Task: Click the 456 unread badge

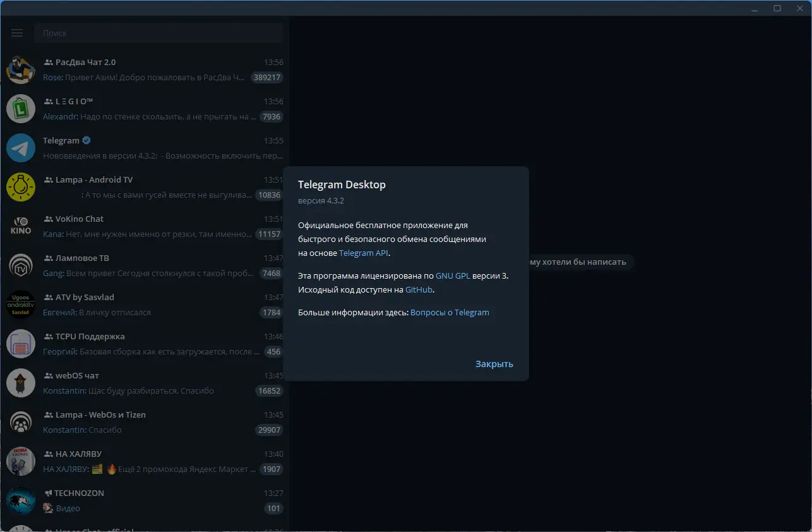Action: 273,351
